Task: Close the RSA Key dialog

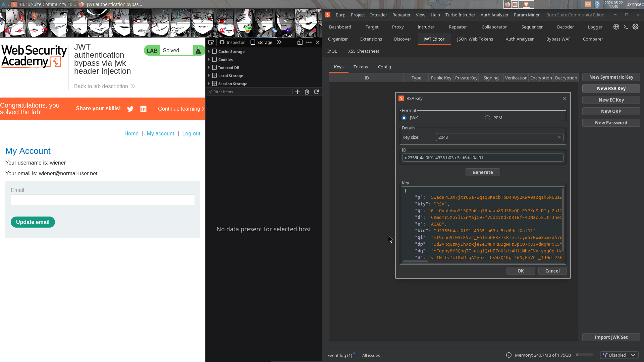Action: [x=565, y=98]
